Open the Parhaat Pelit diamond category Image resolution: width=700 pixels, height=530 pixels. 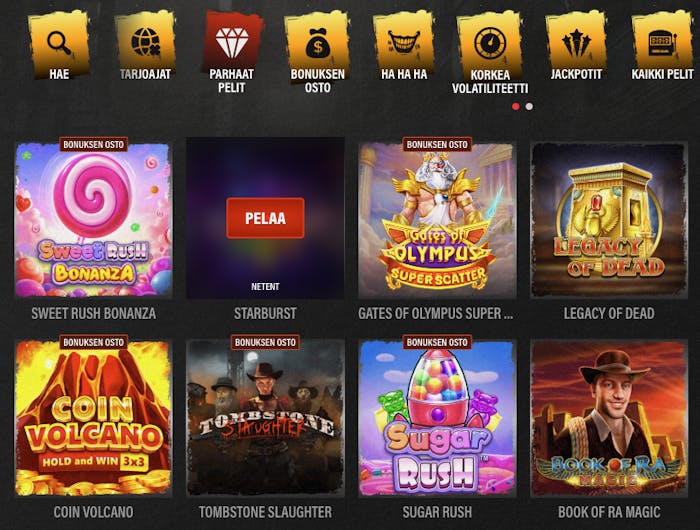pos(232,42)
